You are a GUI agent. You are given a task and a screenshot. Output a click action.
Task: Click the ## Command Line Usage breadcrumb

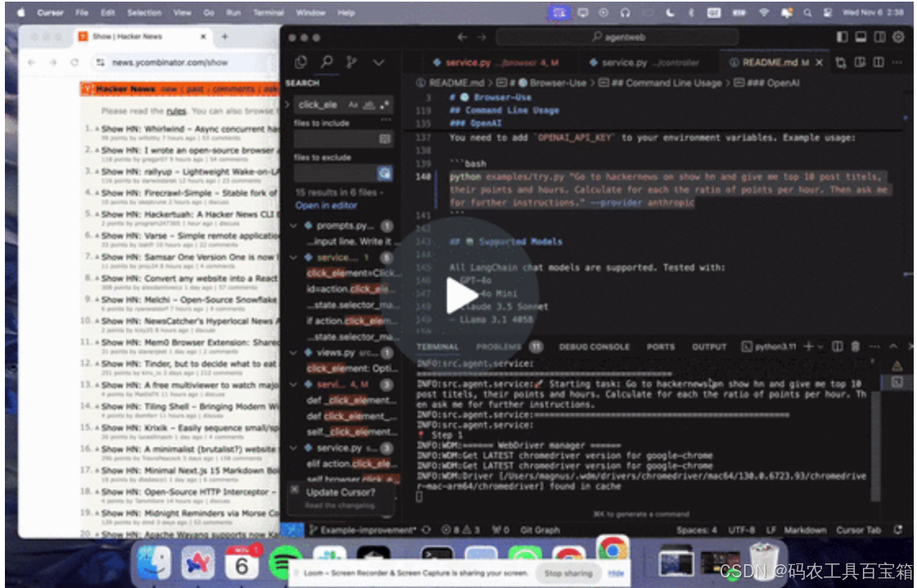661,83
